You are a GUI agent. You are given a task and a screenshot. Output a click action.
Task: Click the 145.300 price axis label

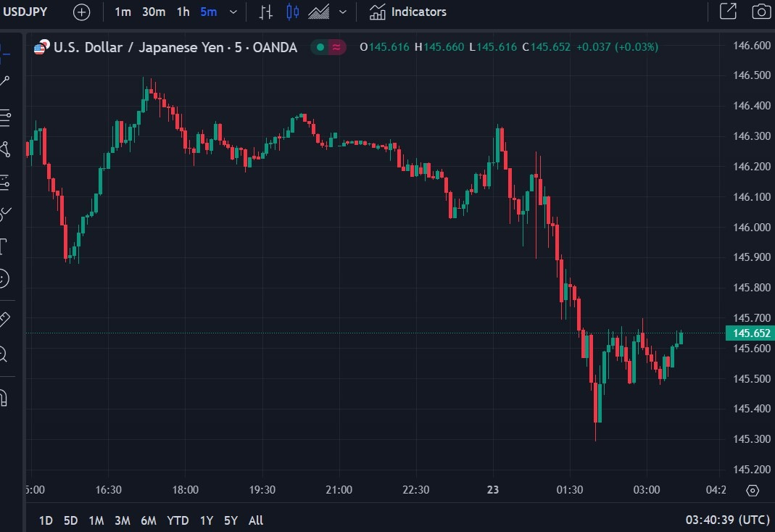752,439
